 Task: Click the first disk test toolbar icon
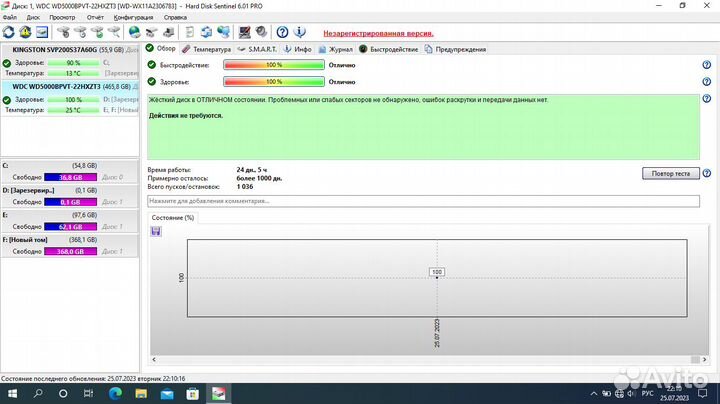coord(63,32)
